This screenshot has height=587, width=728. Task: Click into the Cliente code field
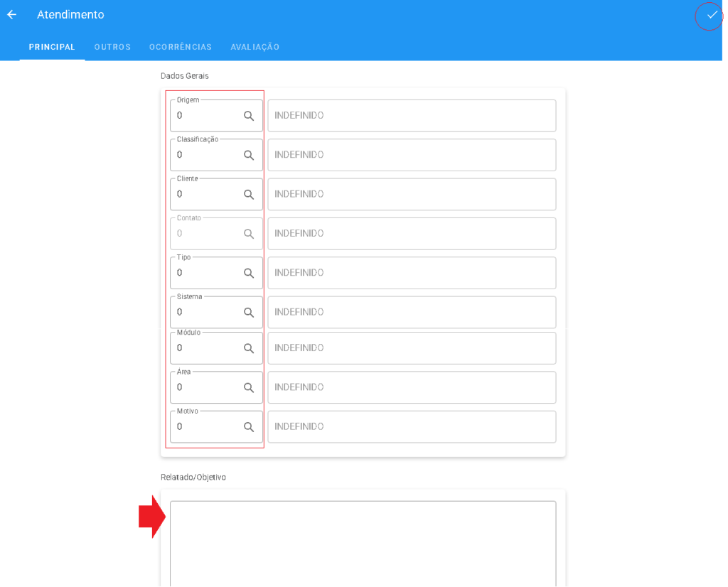205,195
